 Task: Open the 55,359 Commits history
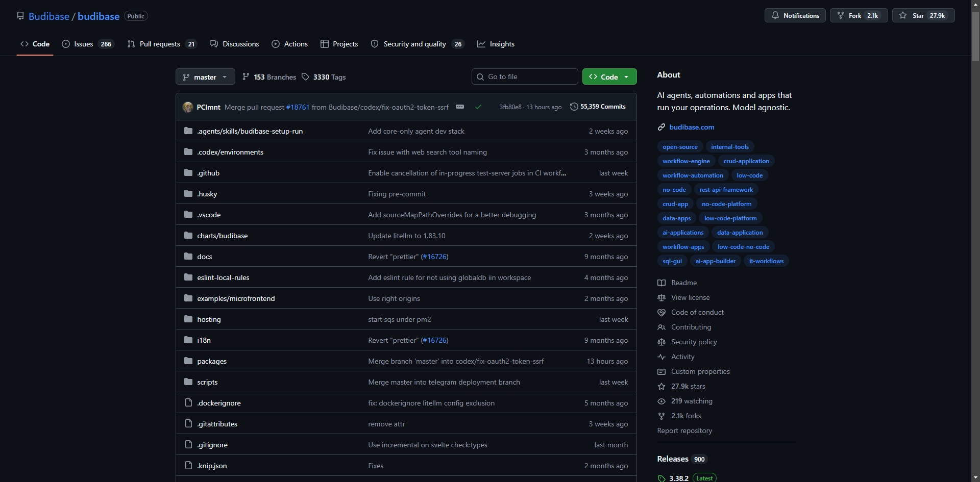pyautogui.click(x=598, y=107)
